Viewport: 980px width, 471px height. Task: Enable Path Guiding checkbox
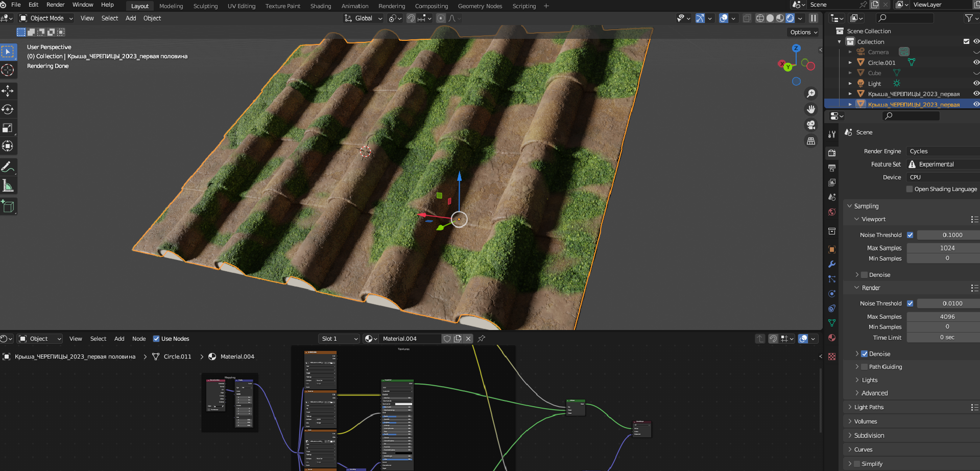click(x=865, y=367)
